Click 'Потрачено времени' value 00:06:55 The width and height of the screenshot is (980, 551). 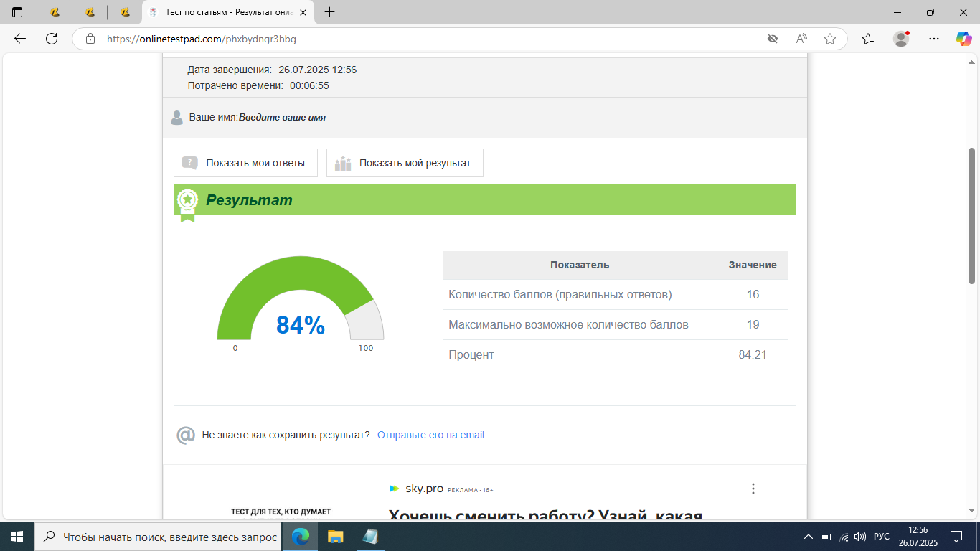(309, 85)
